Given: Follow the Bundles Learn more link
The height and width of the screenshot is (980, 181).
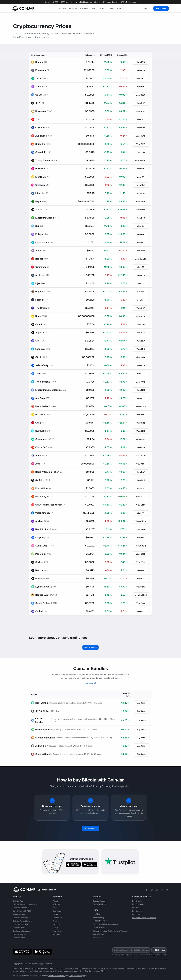Looking at the screenshot, I should tap(90, 683).
